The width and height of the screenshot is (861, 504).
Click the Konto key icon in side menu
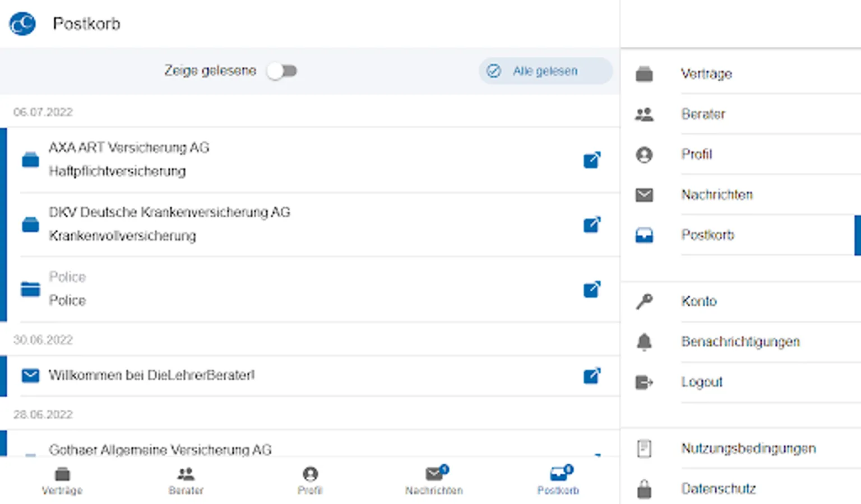pos(644,301)
